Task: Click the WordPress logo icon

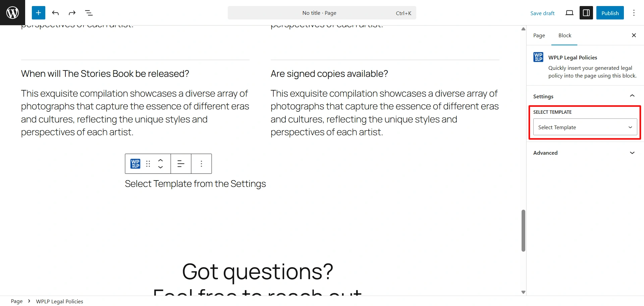Action: (12, 12)
